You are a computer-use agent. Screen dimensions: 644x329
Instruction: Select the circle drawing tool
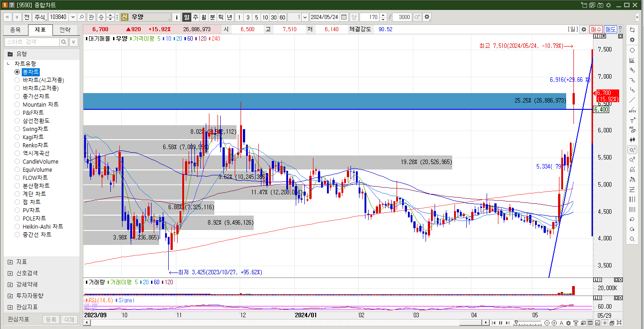(x=632, y=50)
